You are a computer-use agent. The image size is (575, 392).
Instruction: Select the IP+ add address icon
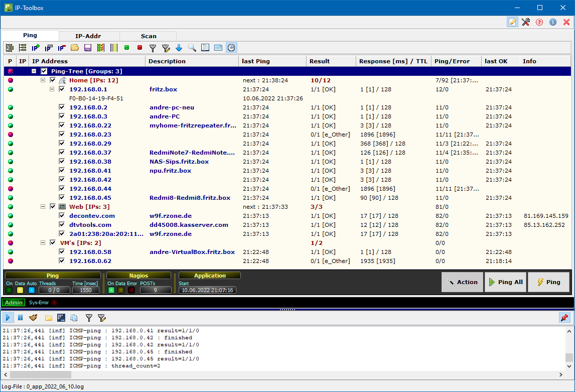pos(35,48)
